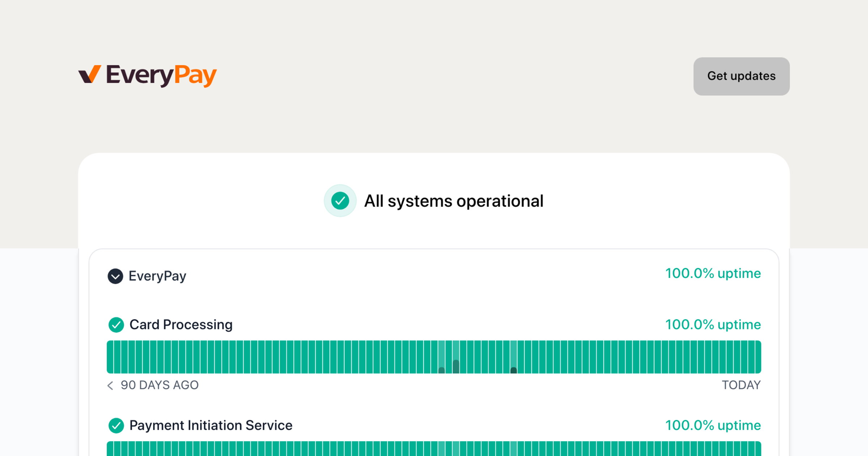Image resolution: width=868 pixels, height=456 pixels.
Task: Open the Payment Initiation Service section
Action: point(211,426)
